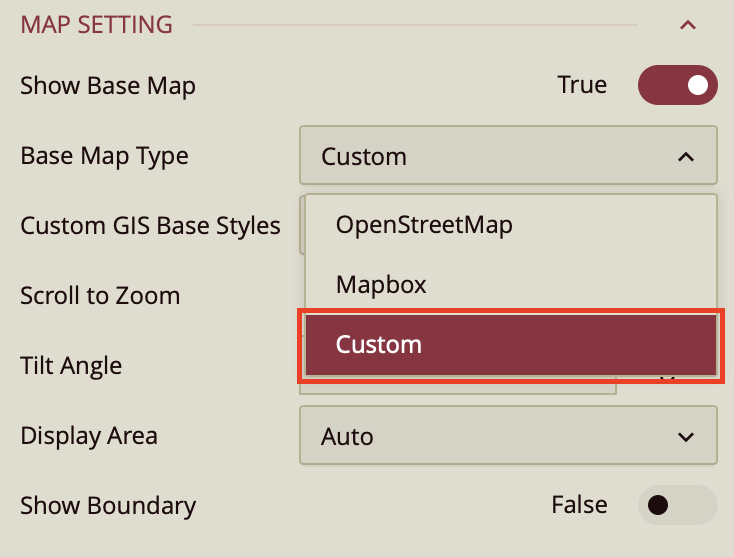
Task: Click the Tilt Angle label
Action: click(71, 366)
